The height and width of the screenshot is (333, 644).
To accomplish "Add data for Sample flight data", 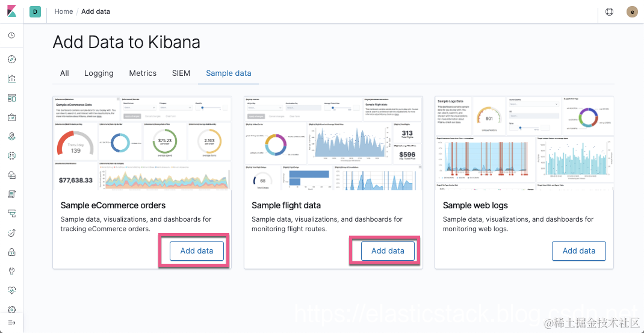I will [388, 251].
